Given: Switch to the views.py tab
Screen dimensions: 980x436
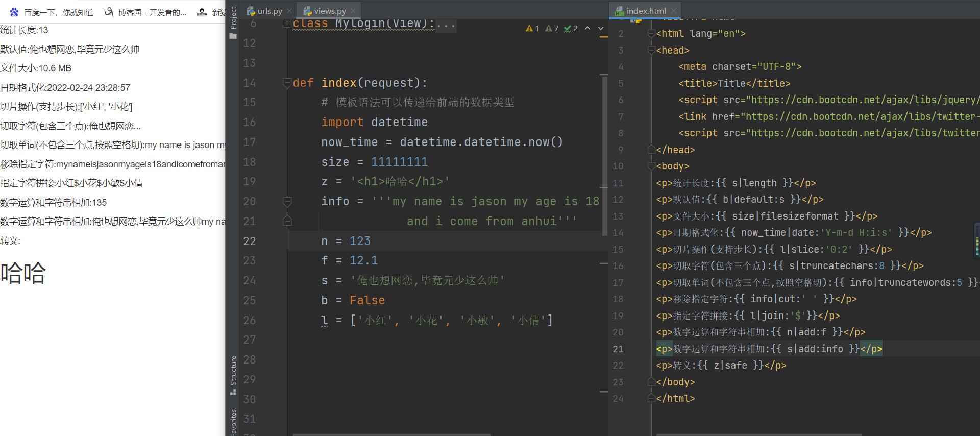Looking at the screenshot, I should pyautogui.click(x=330, y=11).
